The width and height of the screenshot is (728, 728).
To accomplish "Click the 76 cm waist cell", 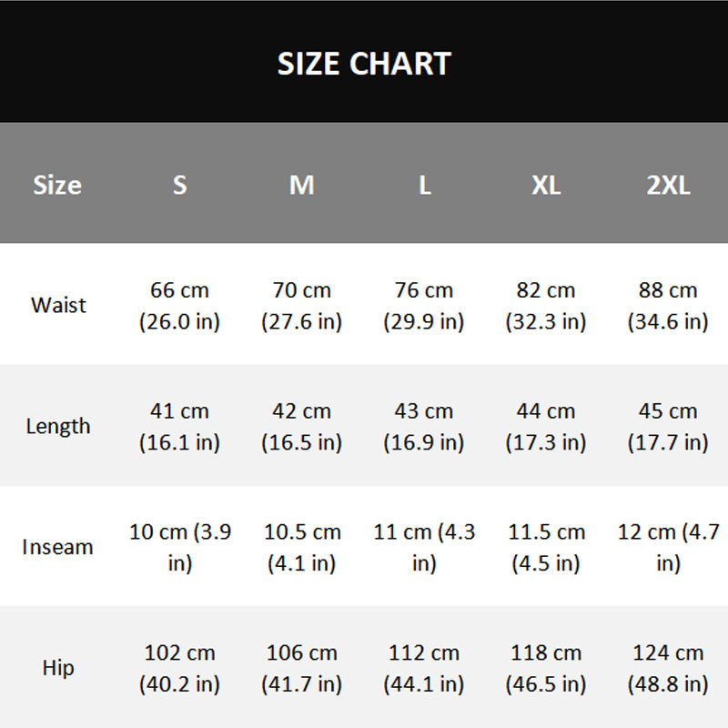I will pyautogui.click(x=424, y=306).
